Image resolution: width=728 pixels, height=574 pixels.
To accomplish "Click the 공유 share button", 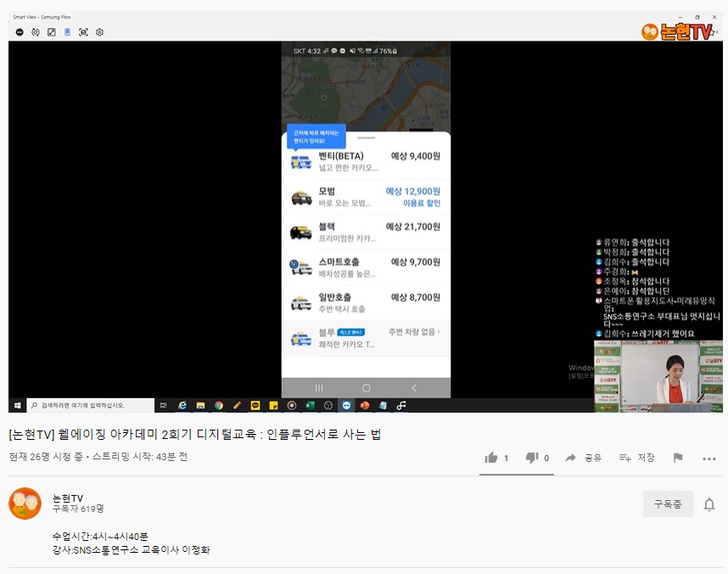I will (x=583, y=458).
